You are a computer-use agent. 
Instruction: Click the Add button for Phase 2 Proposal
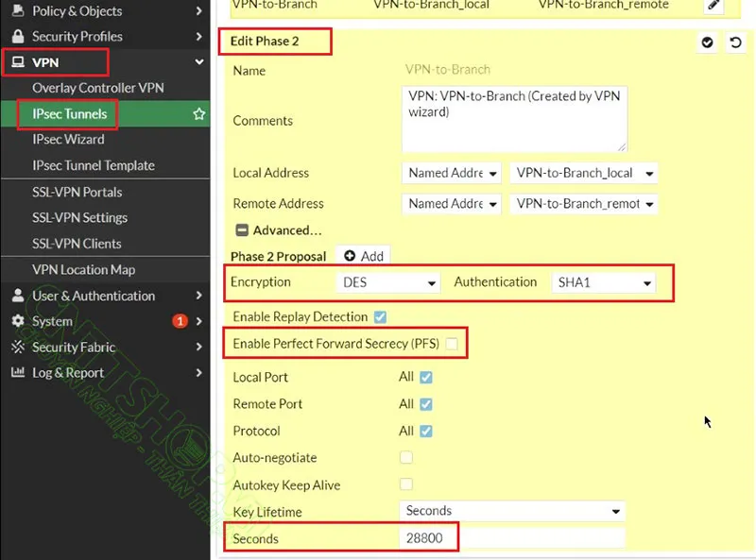(x=364, y=256)
